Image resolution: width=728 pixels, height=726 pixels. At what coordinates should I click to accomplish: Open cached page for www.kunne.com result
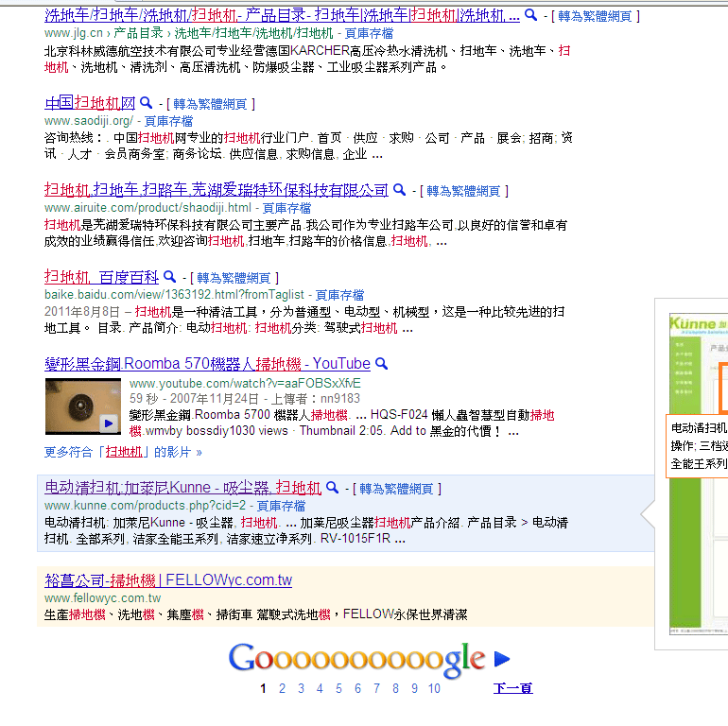pos(282,506)
